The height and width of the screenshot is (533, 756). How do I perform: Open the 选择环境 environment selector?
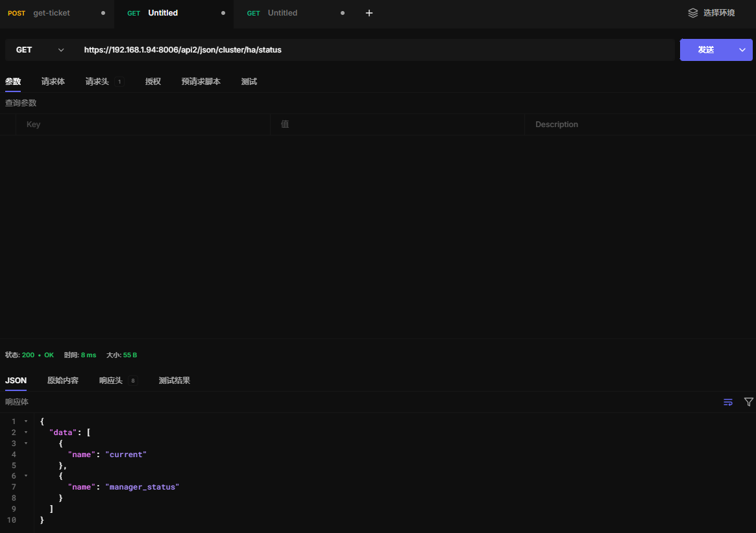tap(718, 13)
